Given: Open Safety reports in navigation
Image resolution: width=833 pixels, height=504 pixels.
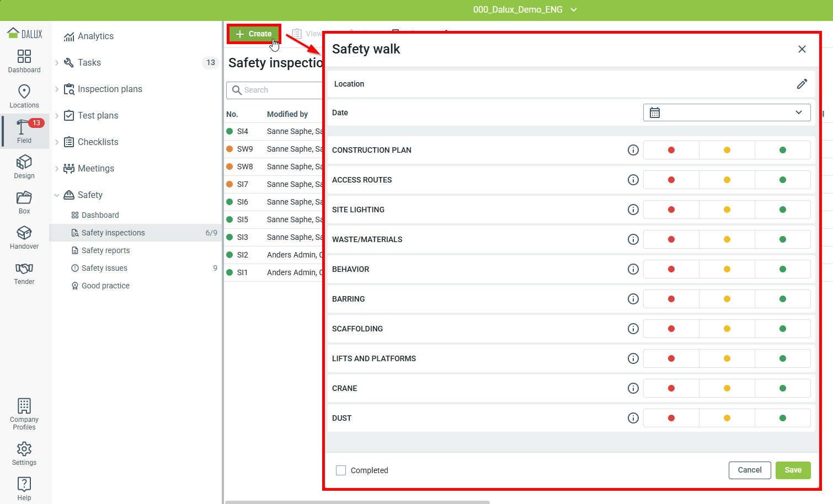Looking at the screenshot, I should click(105, 250).
